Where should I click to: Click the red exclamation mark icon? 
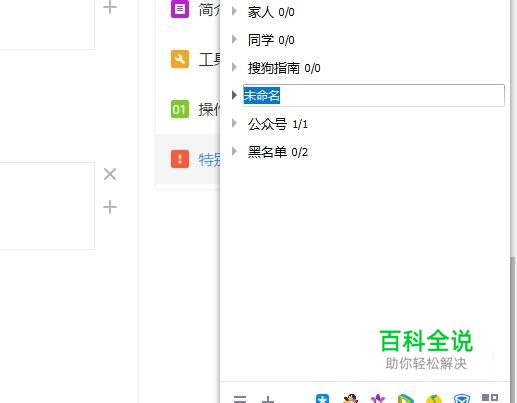tap(180, 159)
